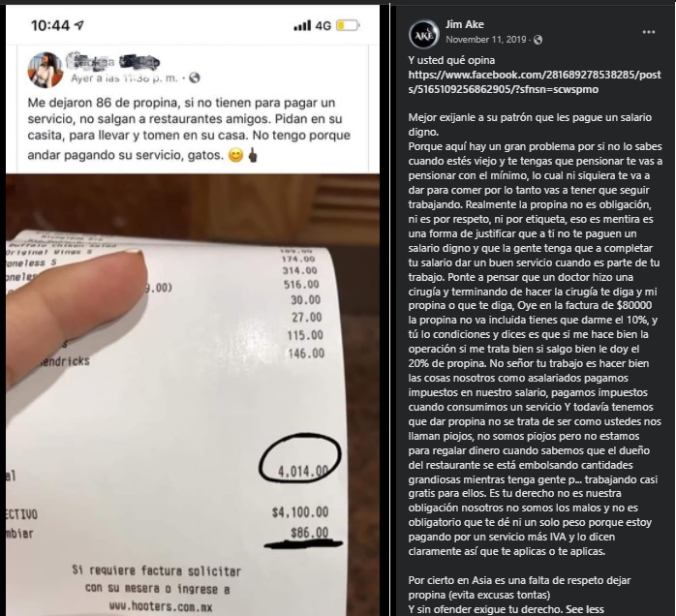Click Jim Ake's AKE profile avatar
676x616 pixels.
pos(424,34)
